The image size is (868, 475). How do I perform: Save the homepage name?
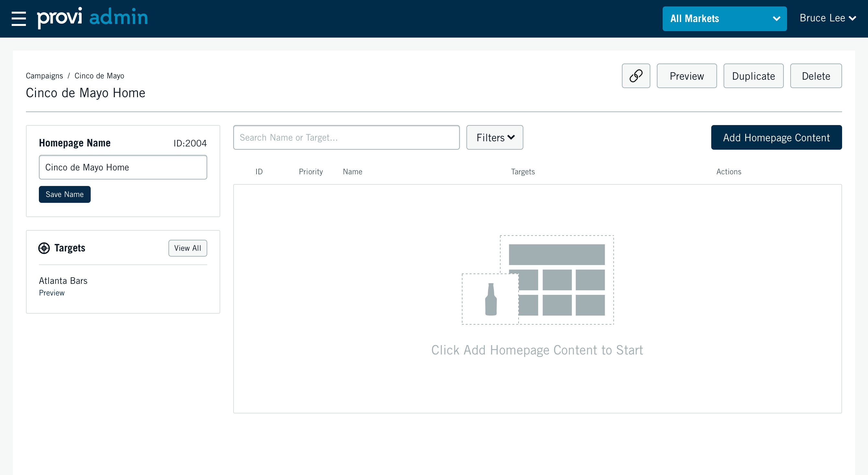coord(65,194)
